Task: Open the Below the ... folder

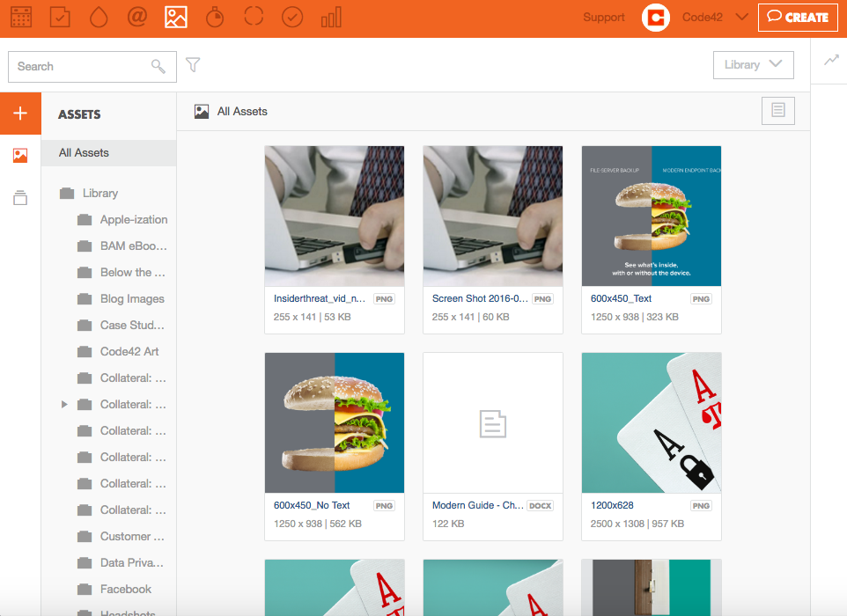Action: (132, 273)
